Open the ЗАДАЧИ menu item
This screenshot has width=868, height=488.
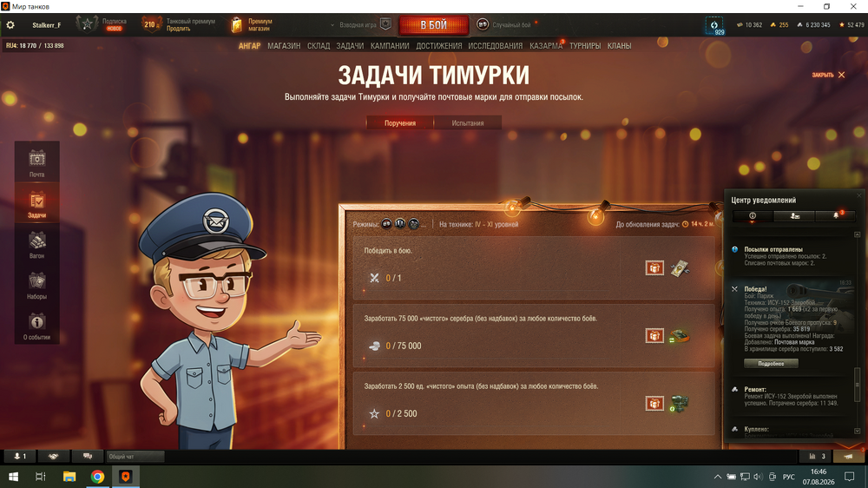tap(350, 46)
